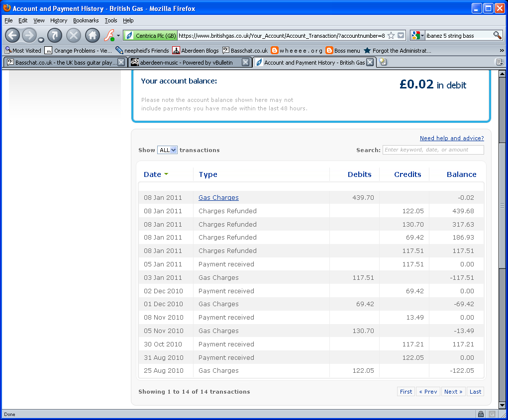Screen dimensions: 508x420
Task: List all tabs with the tab list icon
Action: 500,62
